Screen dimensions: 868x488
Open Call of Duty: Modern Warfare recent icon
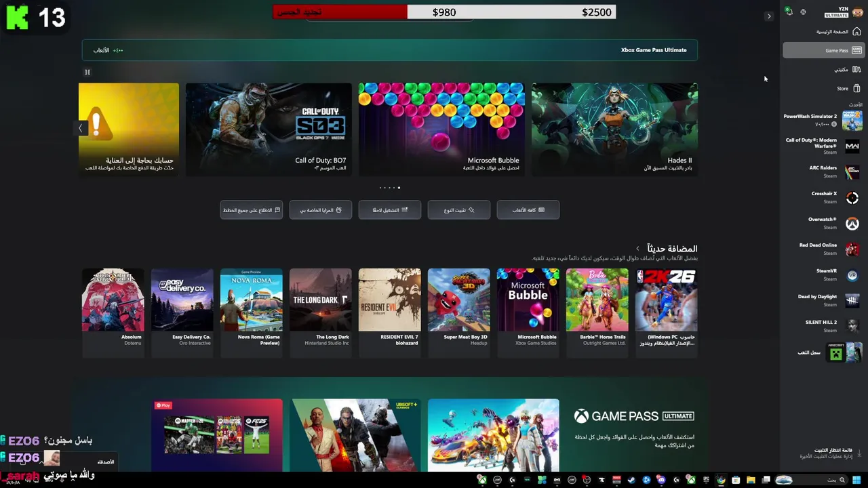click(x=852, y=146)
